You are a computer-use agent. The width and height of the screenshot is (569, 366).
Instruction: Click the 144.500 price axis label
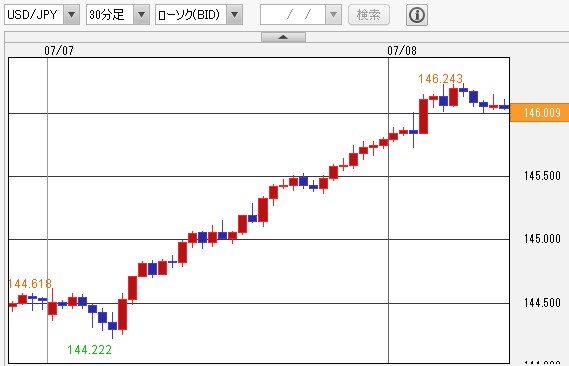[542, 302]
